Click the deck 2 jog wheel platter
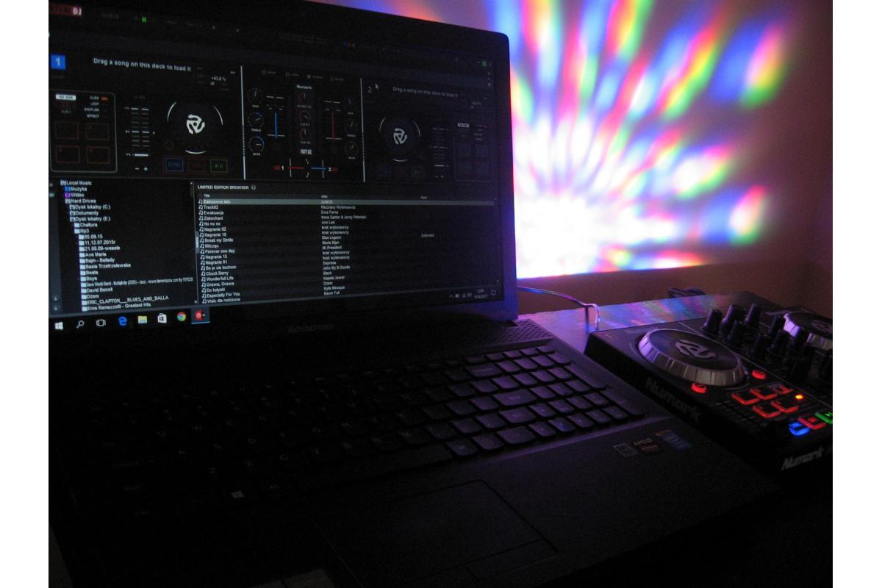 pyautogui.click(x=400, y=137)
